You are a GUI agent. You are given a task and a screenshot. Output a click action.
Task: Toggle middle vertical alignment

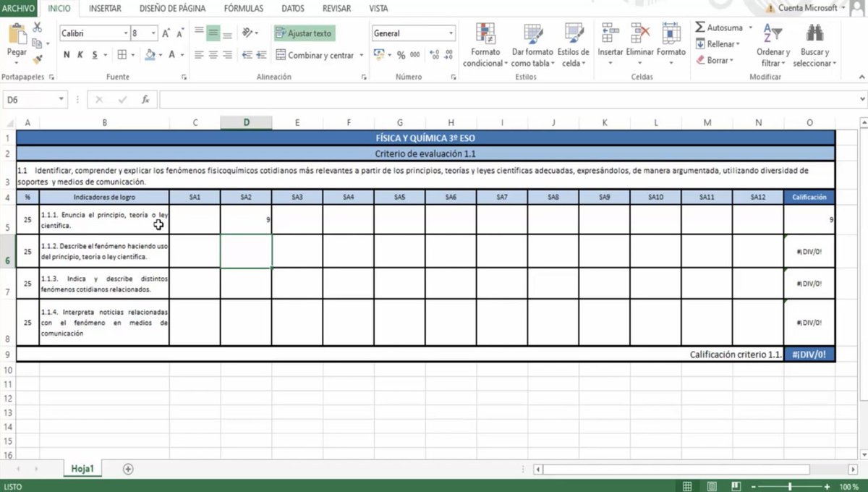[213, 33]
